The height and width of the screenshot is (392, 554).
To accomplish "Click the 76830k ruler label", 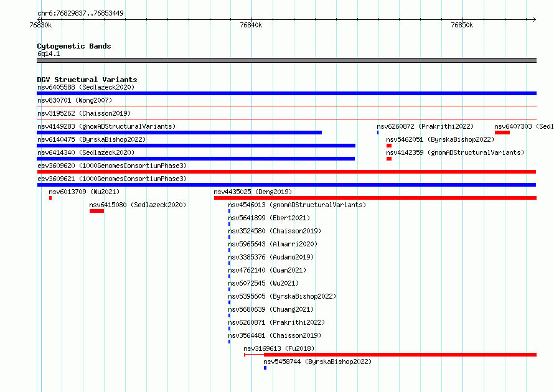I will click(x=40, y=25).
